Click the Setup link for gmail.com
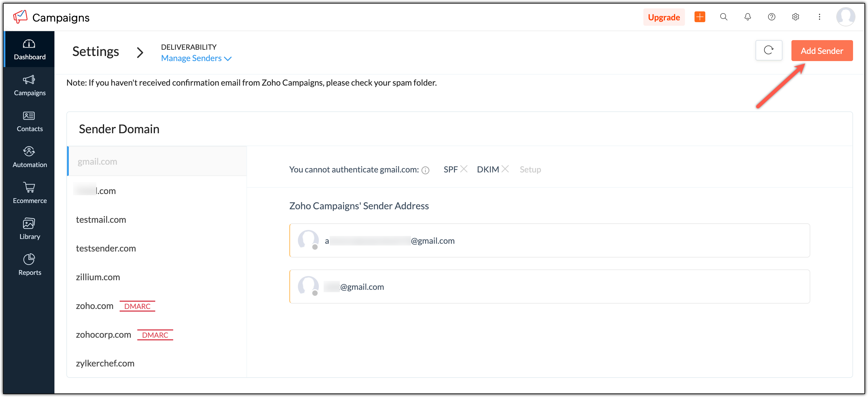 530,169
